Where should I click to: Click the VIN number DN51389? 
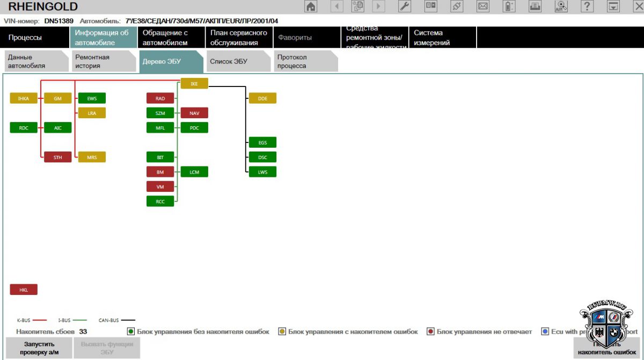coord(59,21)
